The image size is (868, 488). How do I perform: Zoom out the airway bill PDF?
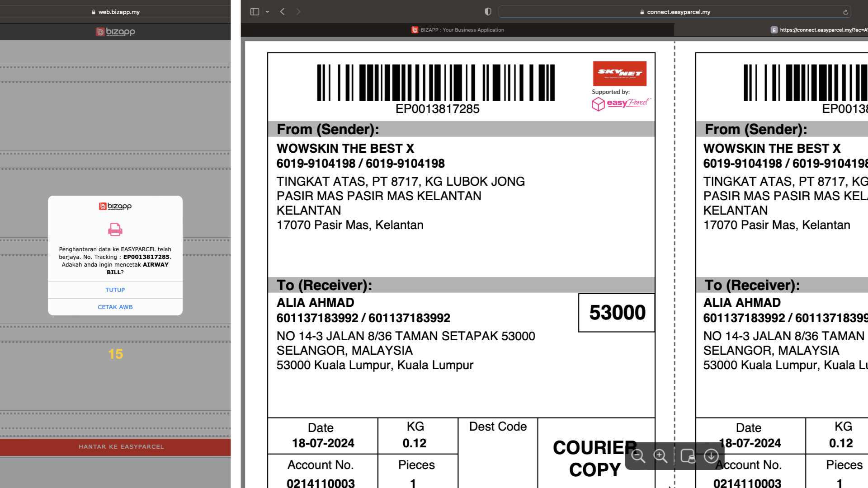click(638, 456)
